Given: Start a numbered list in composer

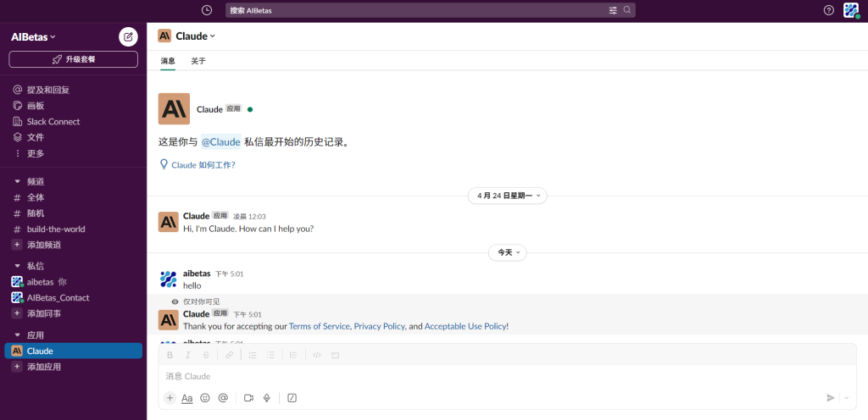Looking at the screenshot, I should [x=253, y=355].
